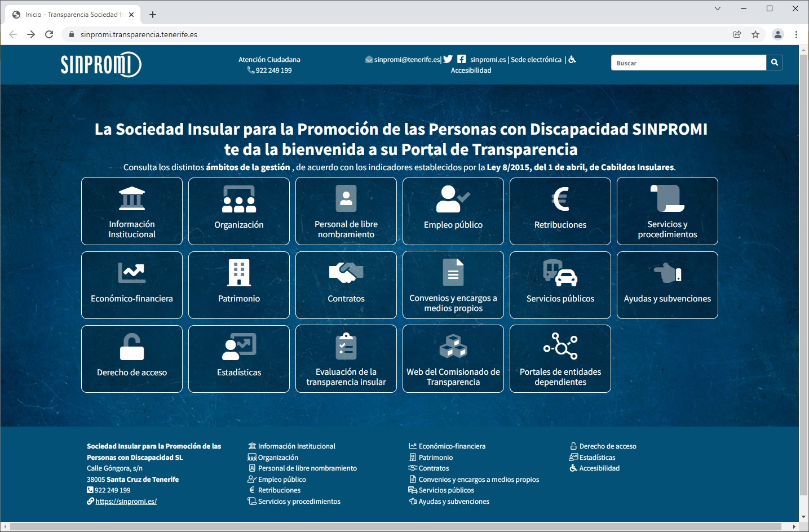Open Estadísticas via its chart icon
809x532 pixels.
(238, 347)
